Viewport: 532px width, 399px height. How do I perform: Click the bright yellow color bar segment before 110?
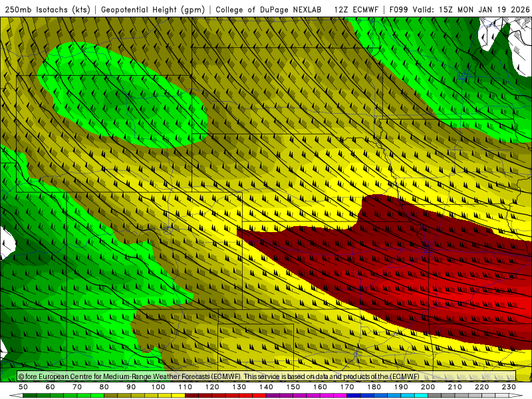(178, 396)
